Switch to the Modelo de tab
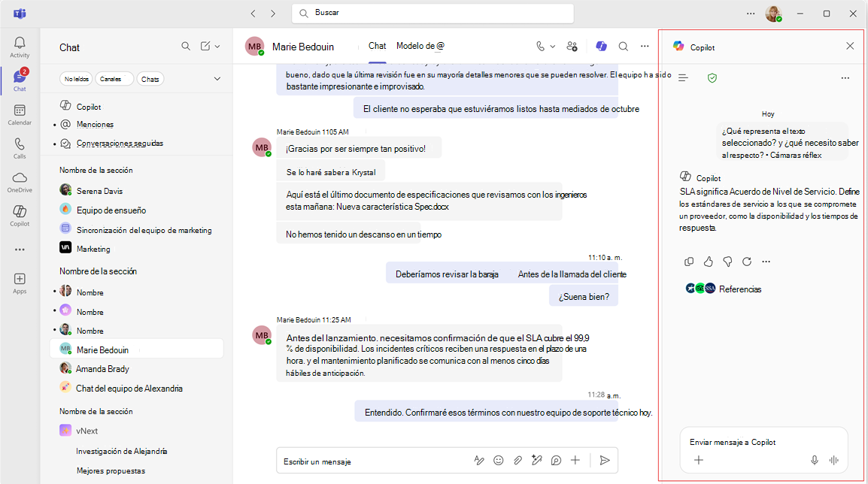 [x=420, y=46]
